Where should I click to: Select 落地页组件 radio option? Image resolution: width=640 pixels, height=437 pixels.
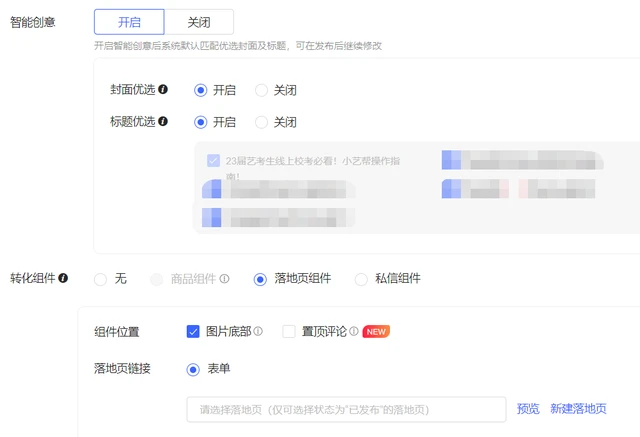(261, 279)
